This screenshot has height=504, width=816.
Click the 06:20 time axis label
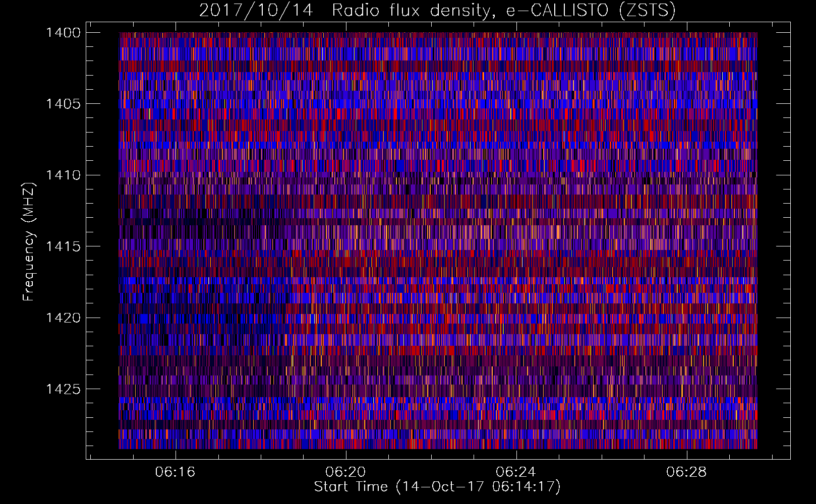click(x=345, y=472)
